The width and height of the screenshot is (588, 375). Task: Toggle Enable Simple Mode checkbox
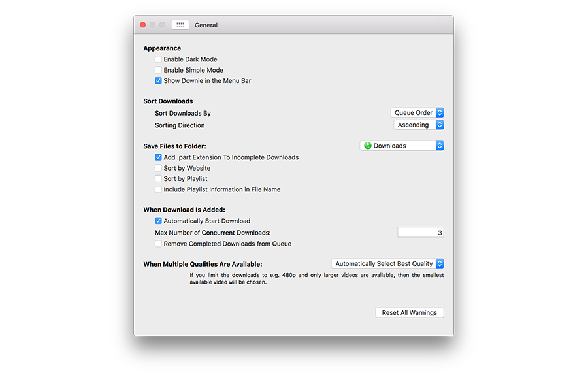pyautogui.click(x=158, y=70)
